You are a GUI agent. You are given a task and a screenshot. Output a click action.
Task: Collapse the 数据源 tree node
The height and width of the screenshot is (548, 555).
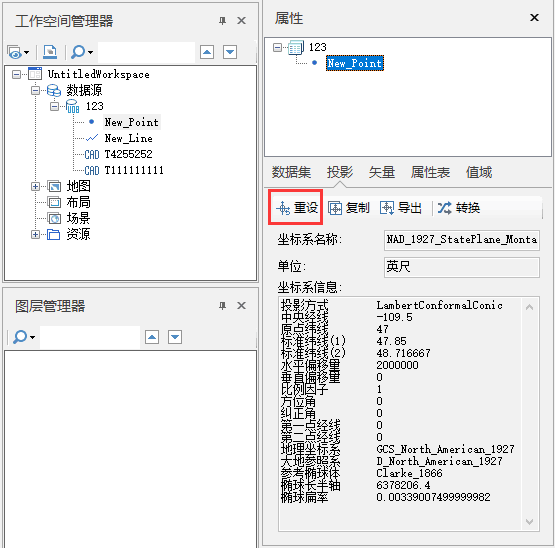35,91
